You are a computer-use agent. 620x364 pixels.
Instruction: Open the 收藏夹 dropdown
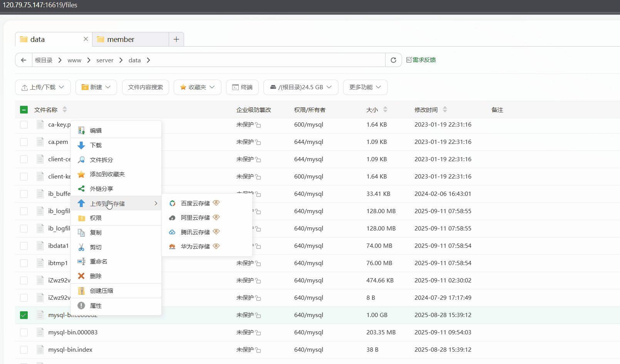point(197,87)
